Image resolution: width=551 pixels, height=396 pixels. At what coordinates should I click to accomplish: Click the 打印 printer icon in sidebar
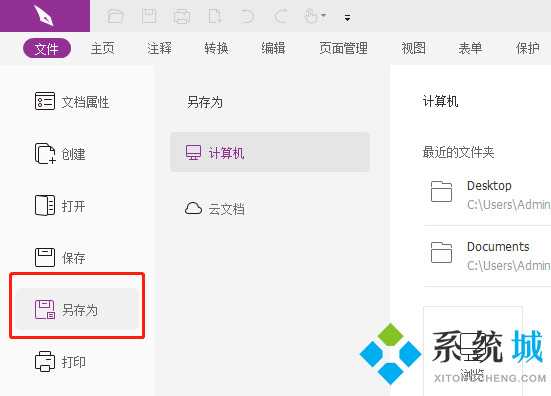pyautogui.click(x=45, y=361)
